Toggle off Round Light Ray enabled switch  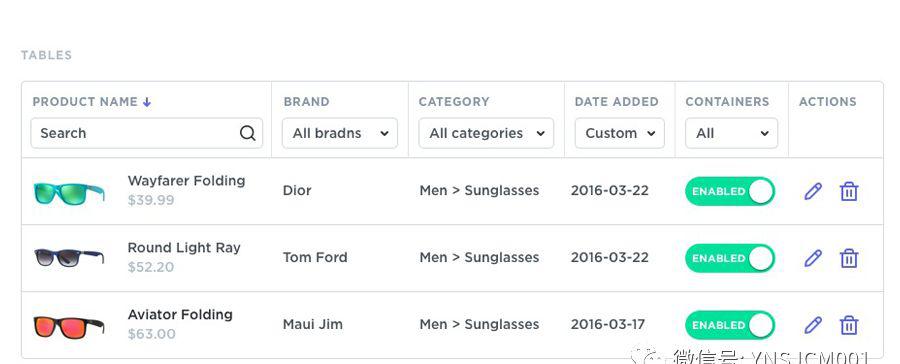[x=730, y=258]
